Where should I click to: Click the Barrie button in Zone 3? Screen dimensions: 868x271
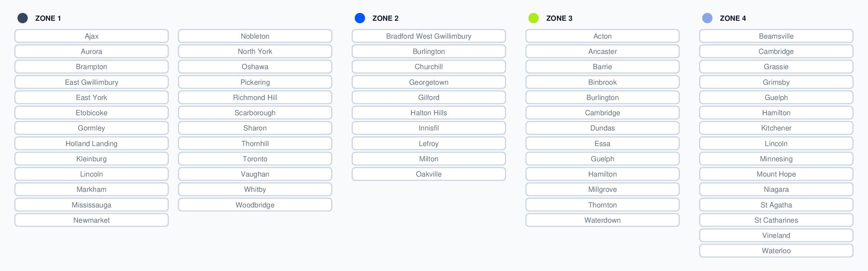click(x=603, y=67)
